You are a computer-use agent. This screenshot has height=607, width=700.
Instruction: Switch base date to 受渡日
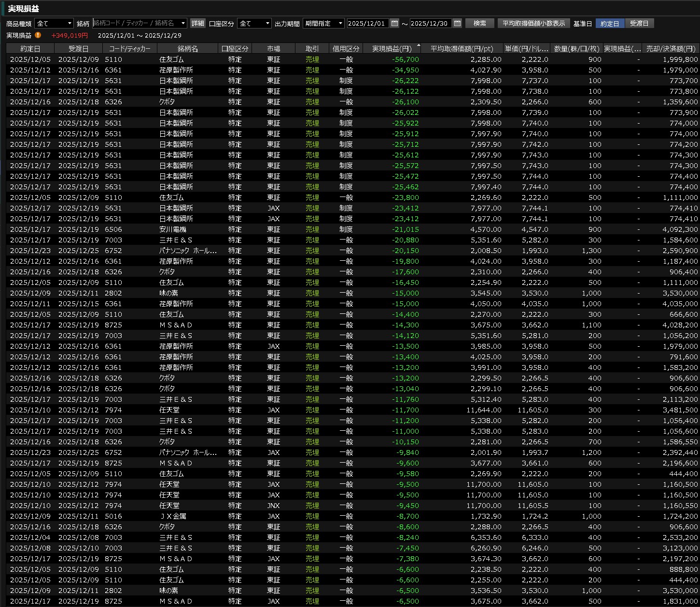click(x=639, y=23)
